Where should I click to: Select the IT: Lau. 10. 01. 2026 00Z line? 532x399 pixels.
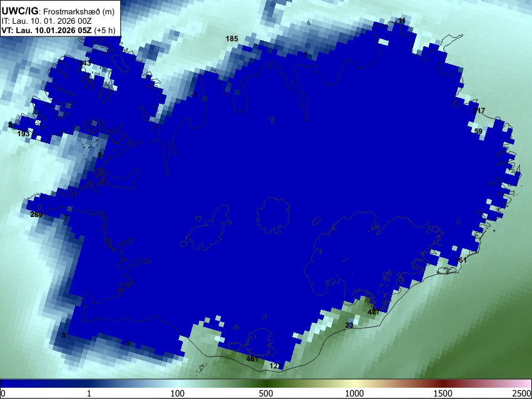click(46, 21)
